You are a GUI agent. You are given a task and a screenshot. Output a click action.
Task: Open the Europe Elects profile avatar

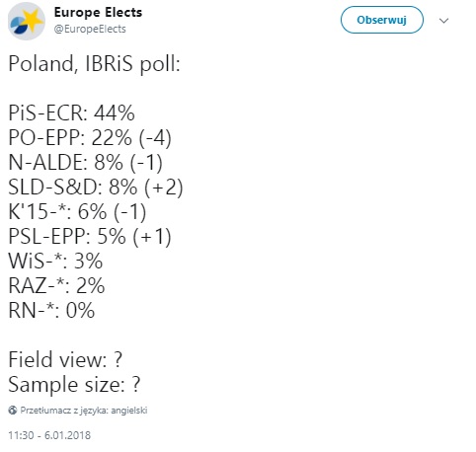coord(27,22)
